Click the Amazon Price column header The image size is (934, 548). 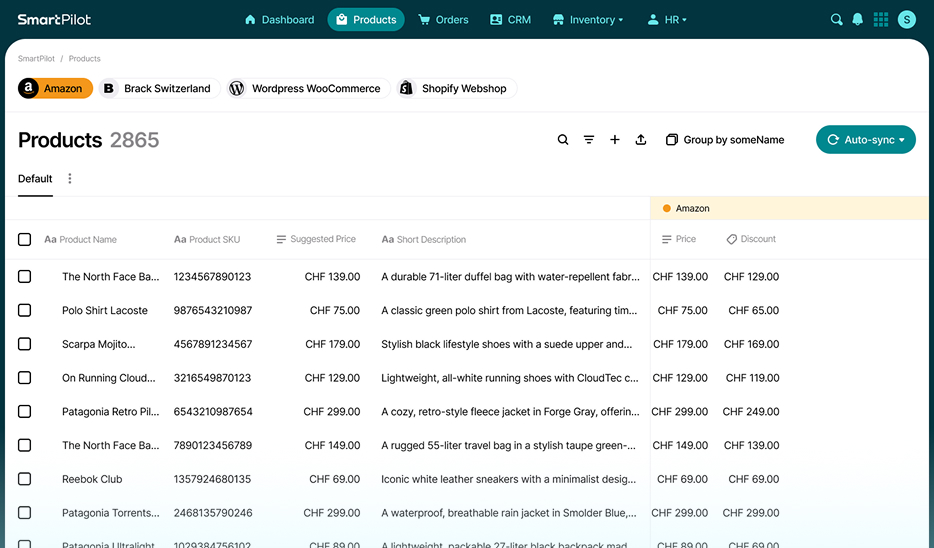tap(679, 239)
